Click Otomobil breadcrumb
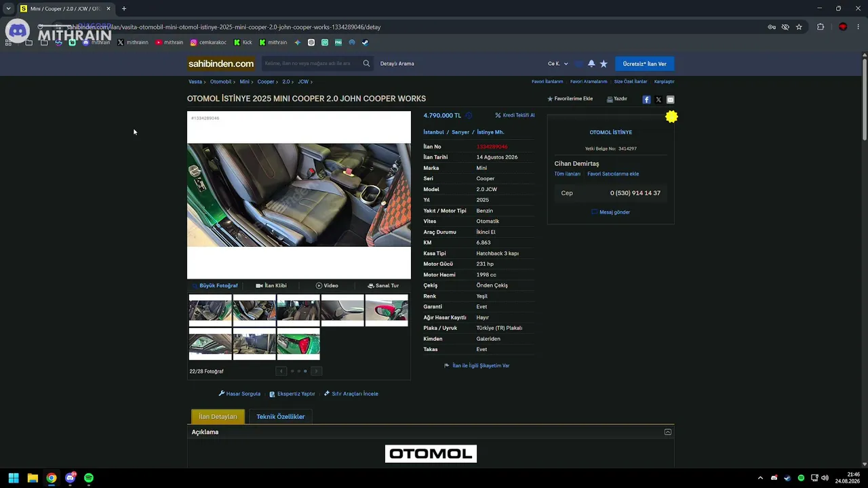Screen dimensions: 868x488 pos(221,82)
